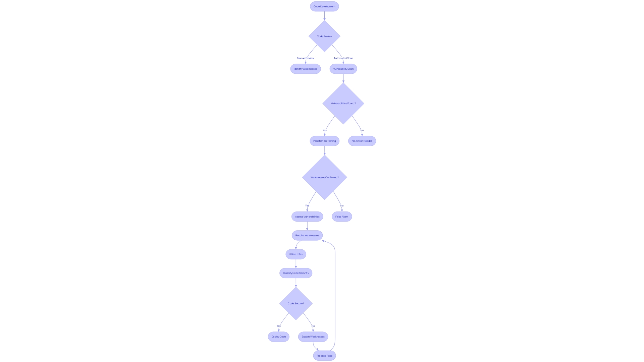Select the No Action Needed branch node
Image resolution: width=644 pixels, height=362 pixels.
pyautogui.click(x=362, y=140)
